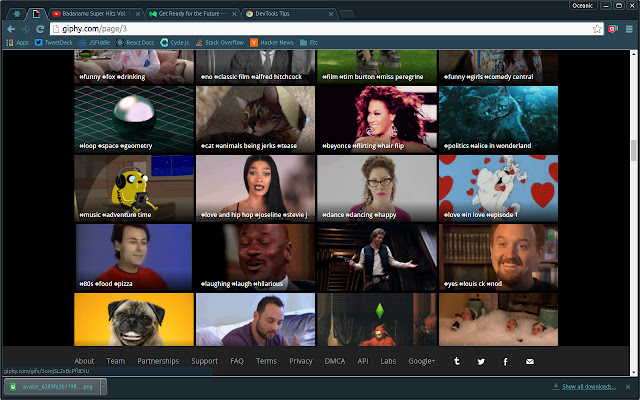The image size is (640, 400).
Task: Open the music adventure time GIF
Action: (134, 188)
